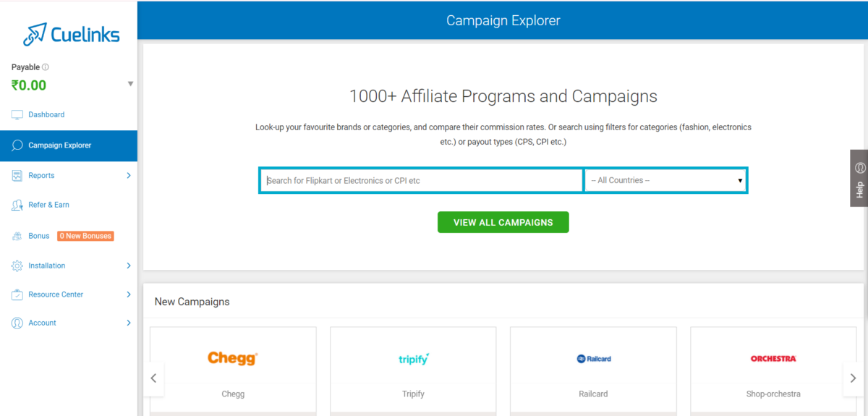Expand the Resource Center submenu chevron

[x=129, y=294]
